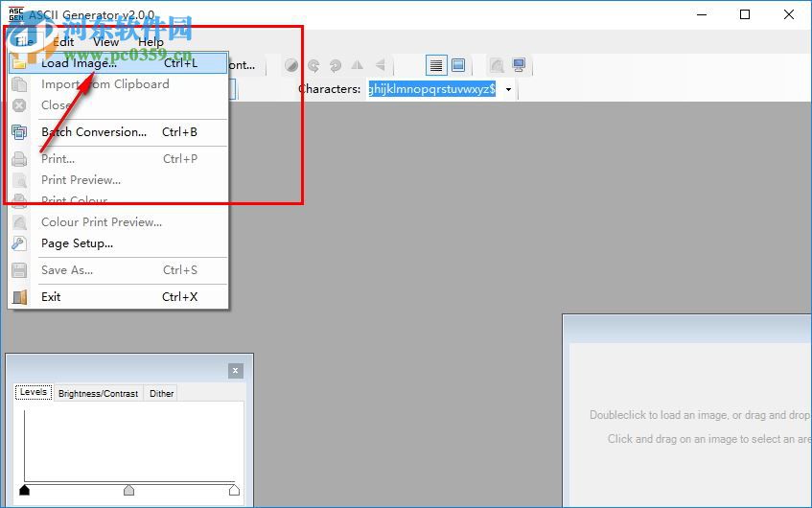Screen dimensions: 812x508
Task: Click the ASCII Generator title bar app icon
Action: tap(16, 14)
